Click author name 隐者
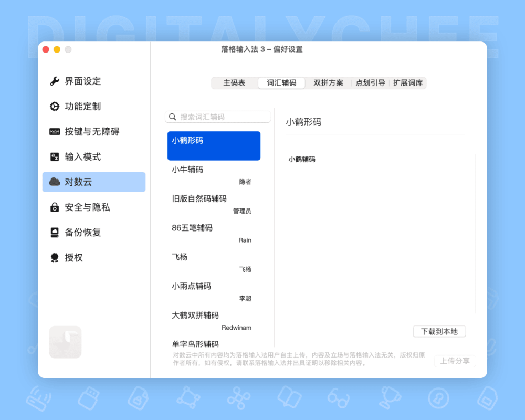 pos(245,182)
